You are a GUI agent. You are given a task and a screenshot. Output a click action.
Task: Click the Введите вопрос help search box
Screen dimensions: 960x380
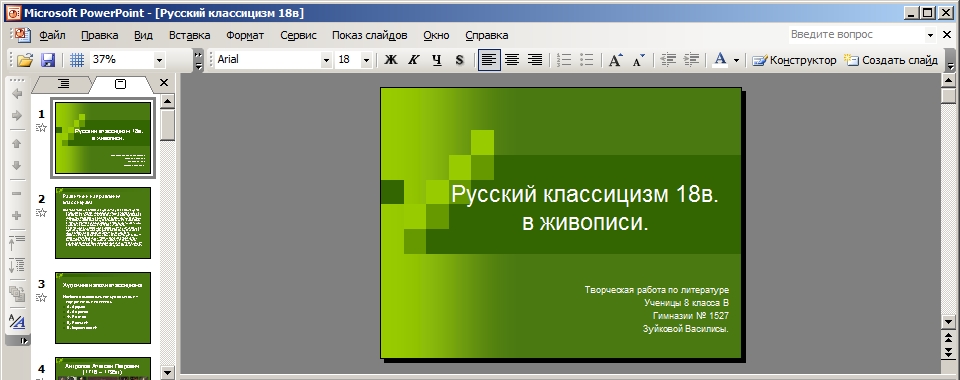click(x=856, y=35)
